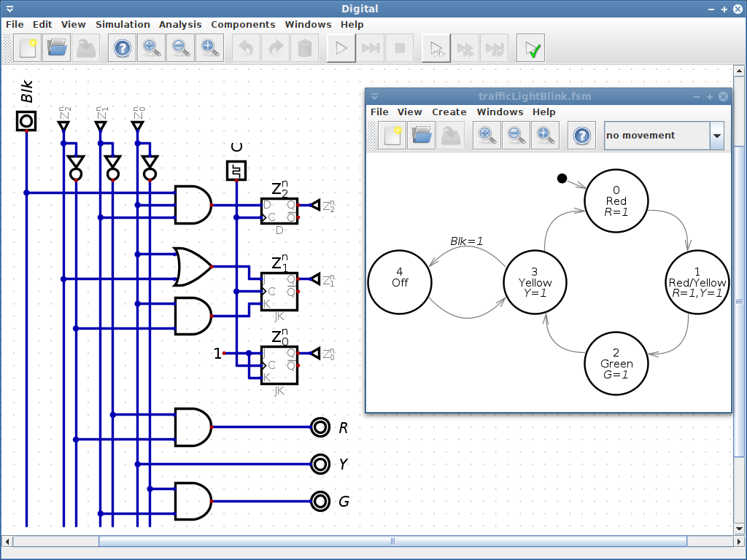747x560 pixels.
Task: Zoom in on the main circuit
Action: point(151,48)
